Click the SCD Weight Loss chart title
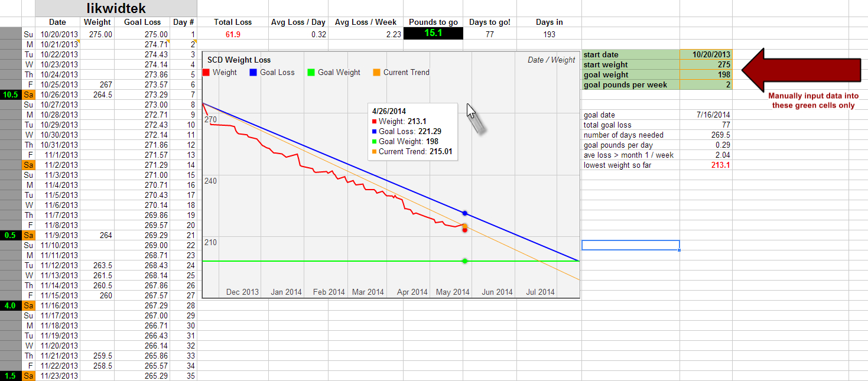Viewport: 868px width, 381px height. (239, 60)
